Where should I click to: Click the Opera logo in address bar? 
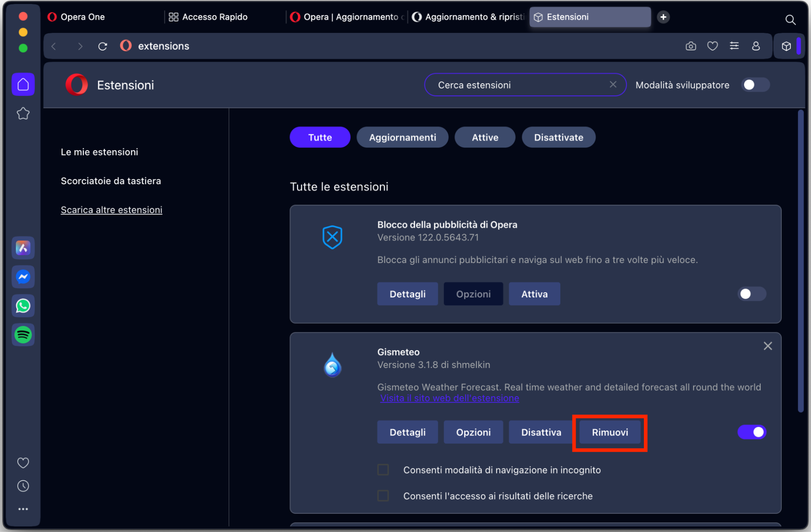[126, 46]
